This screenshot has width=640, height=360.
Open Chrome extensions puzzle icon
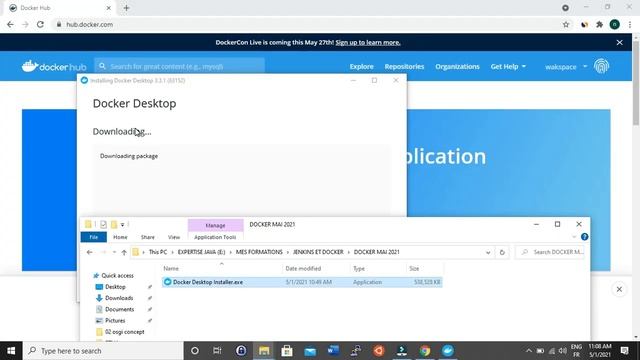pyautogui.click(x=599, y=24)
